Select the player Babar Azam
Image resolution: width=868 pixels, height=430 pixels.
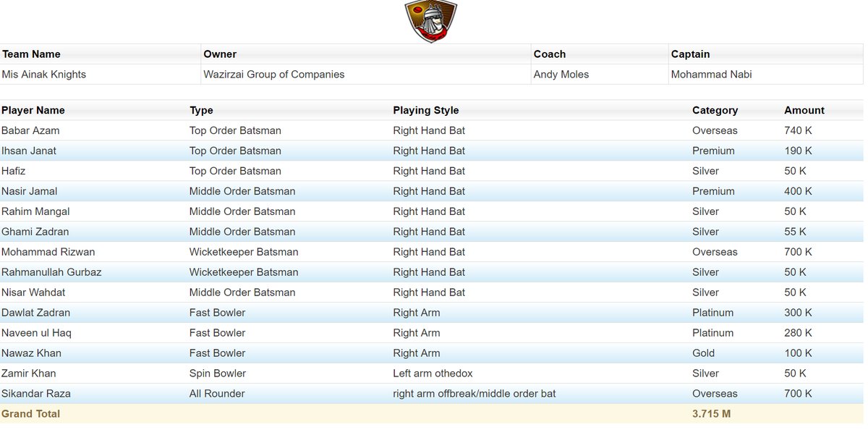click(x=30, y=130)
